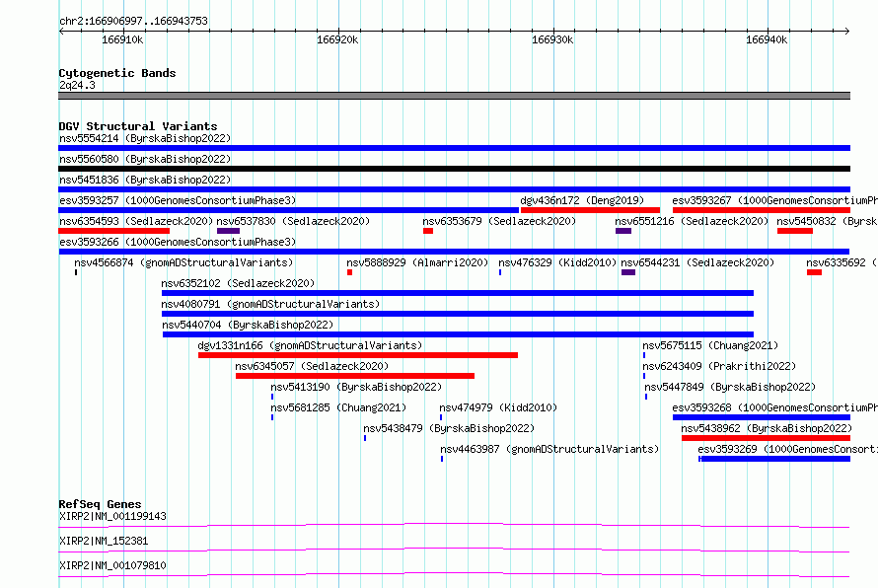Select the blue nsv6352102 (Sedlazeck2020) bar
This screenshot has width=878, height=588.
pos(458,293)
